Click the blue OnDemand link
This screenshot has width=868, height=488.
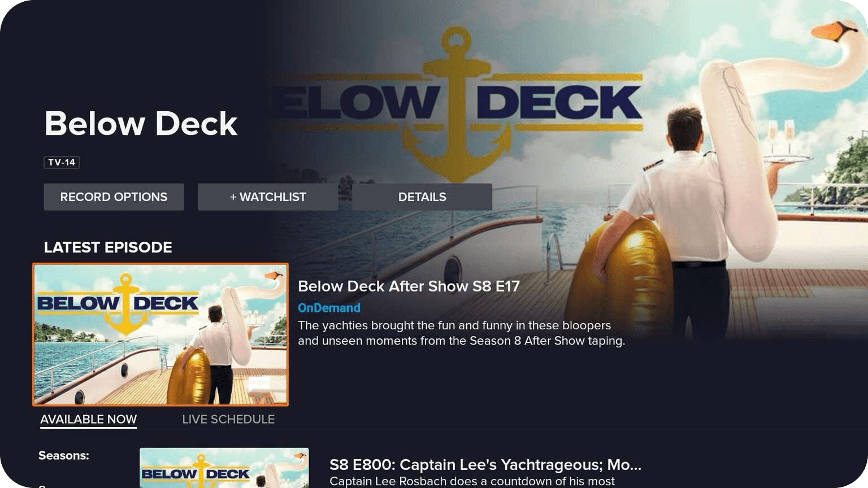[x=329, y=308]
